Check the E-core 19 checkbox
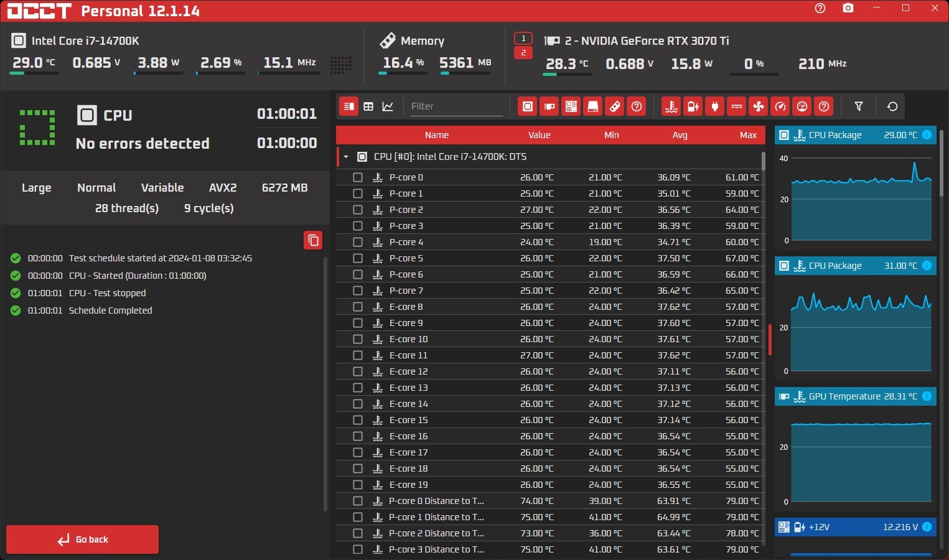 click(358, 485)
